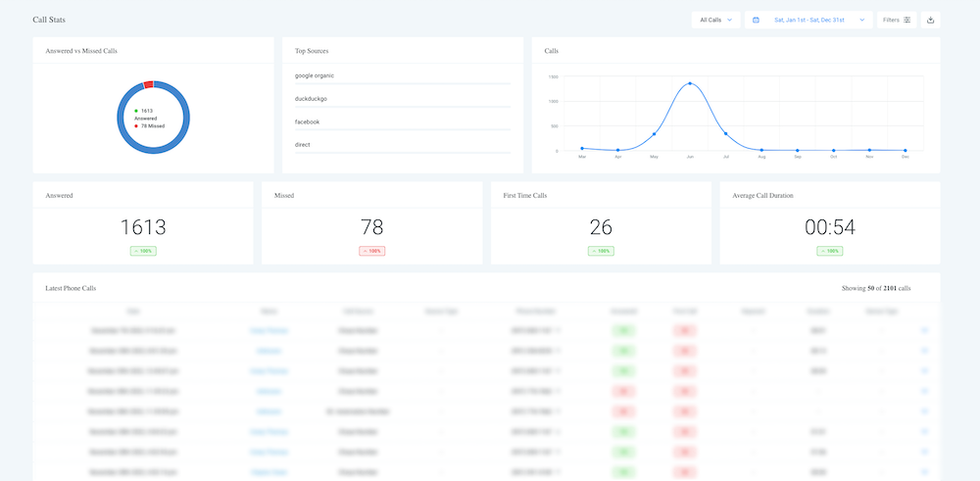Click red 100% badge under Missed
This screenshot has height=481, width=980.
click(371, 251)
